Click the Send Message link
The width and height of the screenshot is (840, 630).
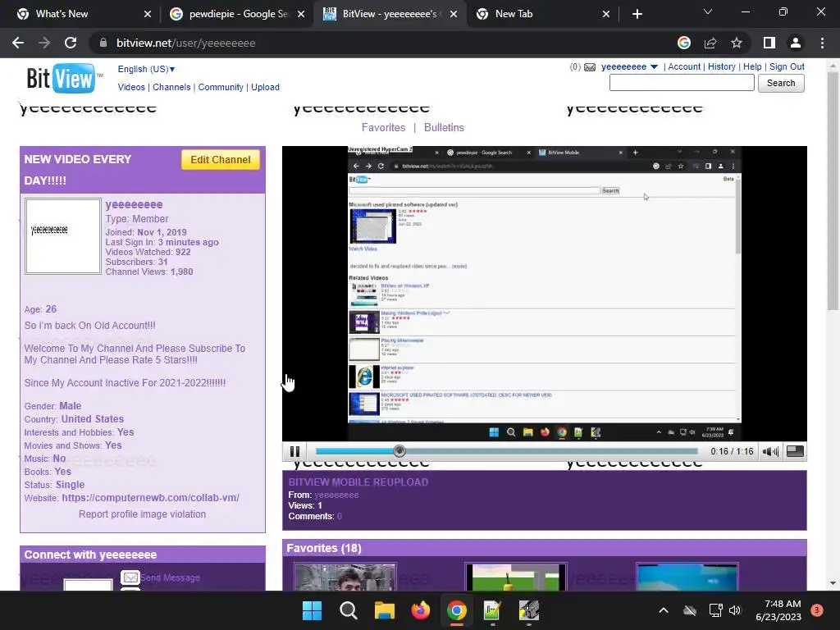point(171,577)
